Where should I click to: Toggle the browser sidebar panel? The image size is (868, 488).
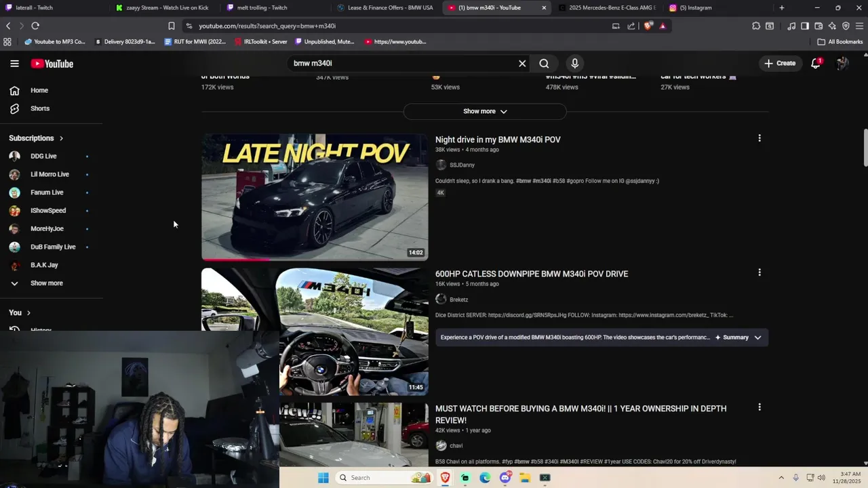805,26
